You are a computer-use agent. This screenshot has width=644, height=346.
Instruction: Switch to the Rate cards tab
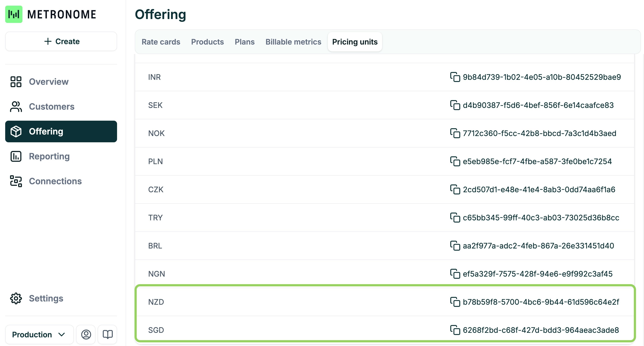pos(161,42)
